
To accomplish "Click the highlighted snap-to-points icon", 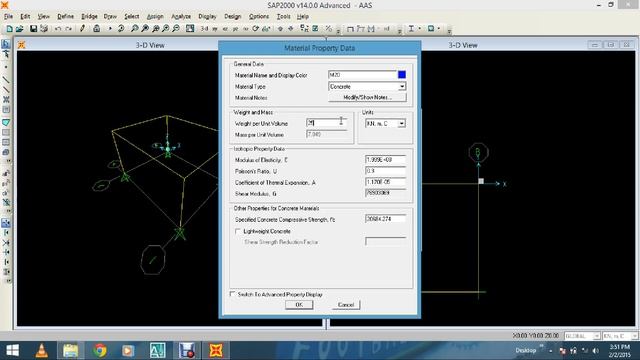I will tap(6, 223).
